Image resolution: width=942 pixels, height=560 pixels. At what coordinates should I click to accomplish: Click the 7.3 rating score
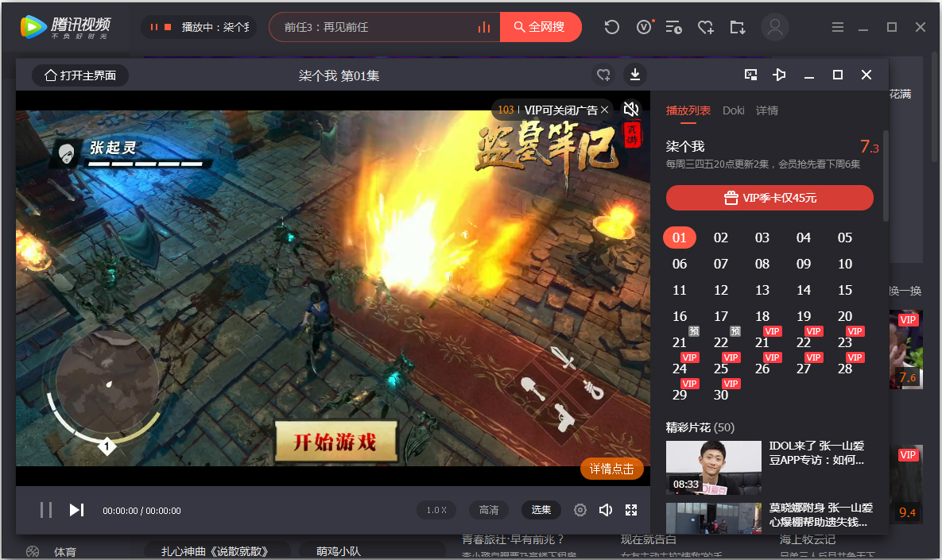tap(870, 146)
